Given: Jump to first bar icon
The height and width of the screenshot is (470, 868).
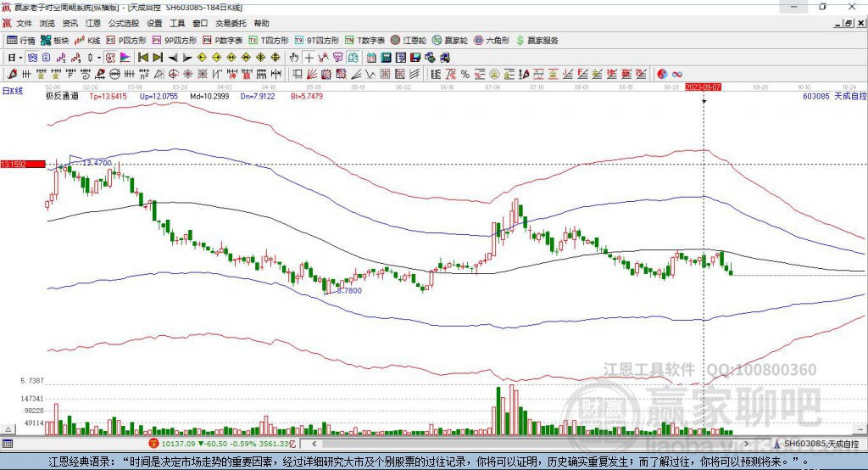Looking at the screenshot, I should coord(142,58).
